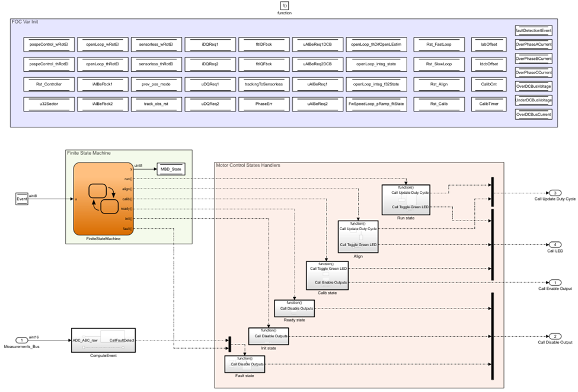Select the OverDCBusCurrent data store block
578x392 pixels.
(x=534, y=114)
